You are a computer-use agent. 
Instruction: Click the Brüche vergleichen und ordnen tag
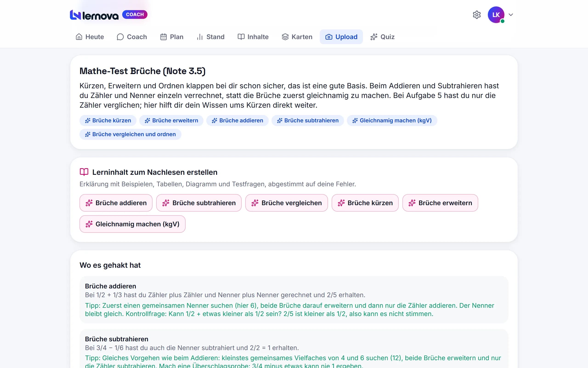pos(130,134)
